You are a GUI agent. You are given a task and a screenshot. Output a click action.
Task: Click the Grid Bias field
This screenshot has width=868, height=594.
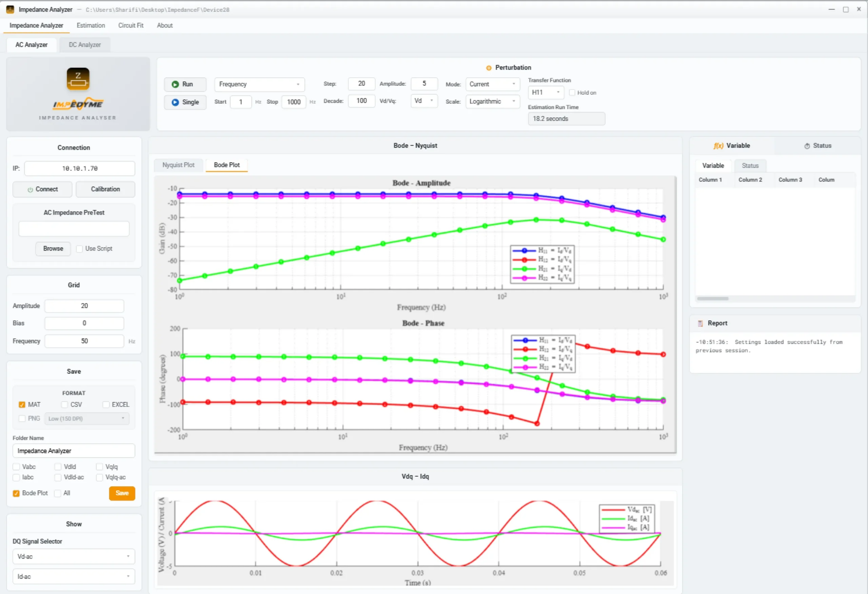pyautogui.click(x=84, y=324)
